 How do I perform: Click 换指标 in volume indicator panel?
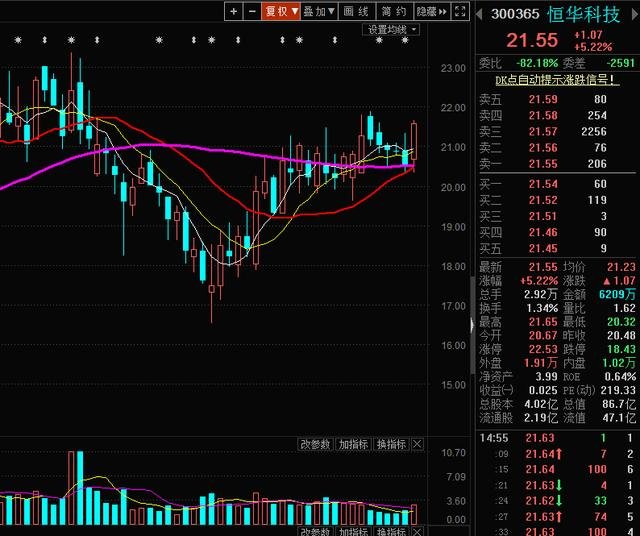coord(391,444)
